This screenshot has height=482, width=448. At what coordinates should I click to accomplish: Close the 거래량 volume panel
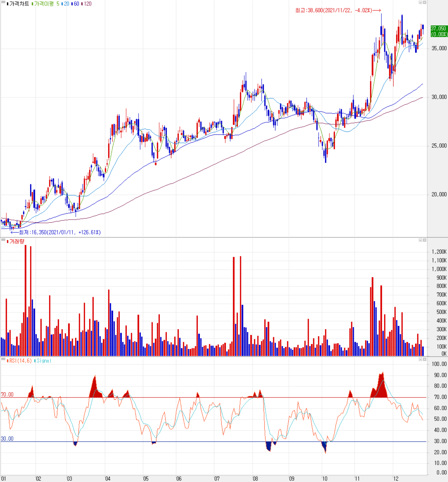point(425,240)
